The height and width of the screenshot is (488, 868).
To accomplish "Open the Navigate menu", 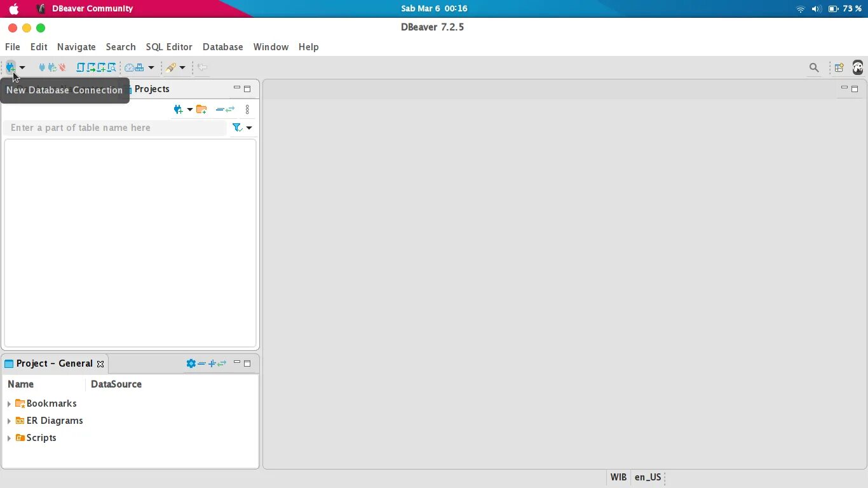I will coord(76,47).
